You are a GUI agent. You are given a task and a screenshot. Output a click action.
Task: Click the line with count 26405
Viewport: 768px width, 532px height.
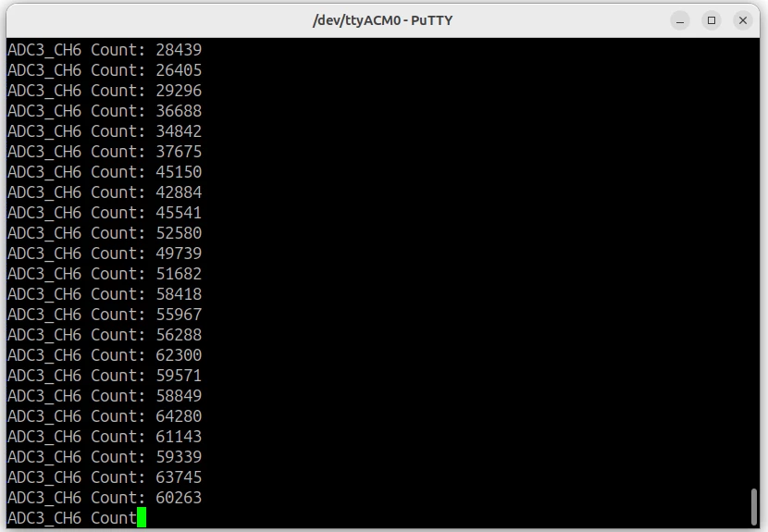(x=105, y=70)
